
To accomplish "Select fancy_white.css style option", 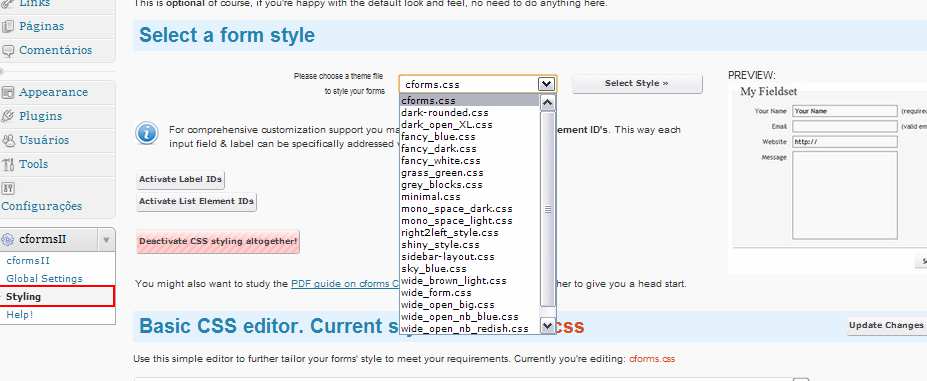I will pos(470,160).
